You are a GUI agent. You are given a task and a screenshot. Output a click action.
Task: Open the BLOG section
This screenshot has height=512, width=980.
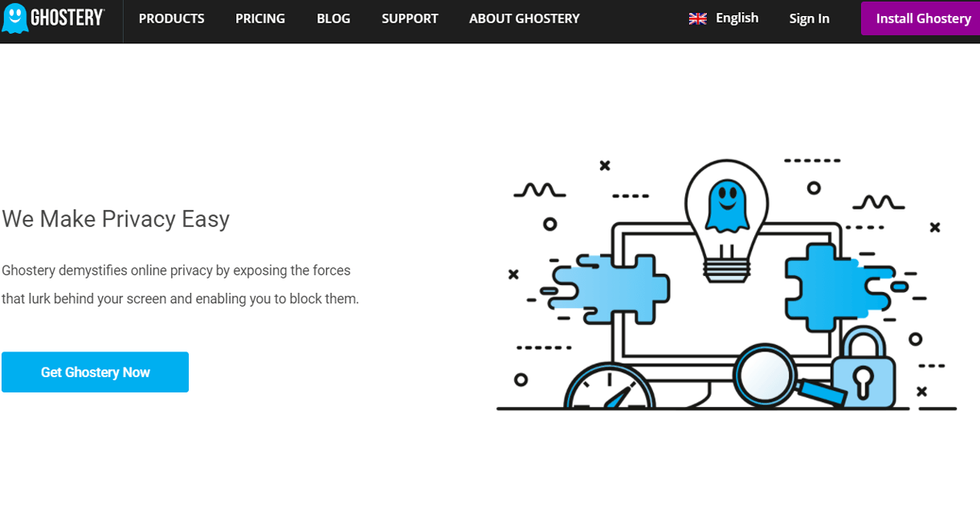(333, 18)
